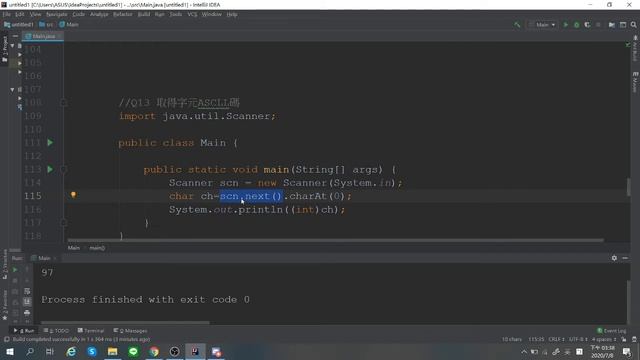Open the Terminal tool window tab
640x360 pixels.
(x=91, y=331)
